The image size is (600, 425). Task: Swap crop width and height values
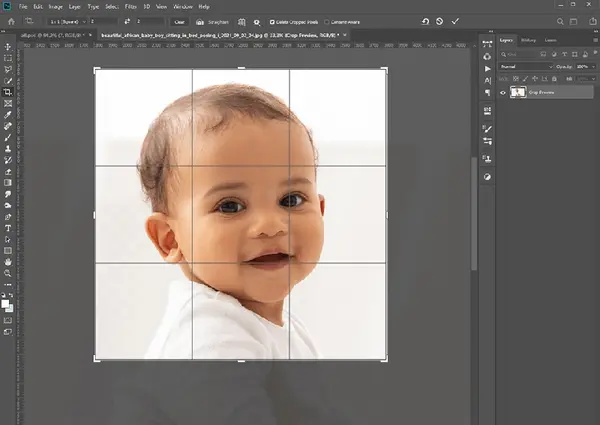[x=127, y=21]
